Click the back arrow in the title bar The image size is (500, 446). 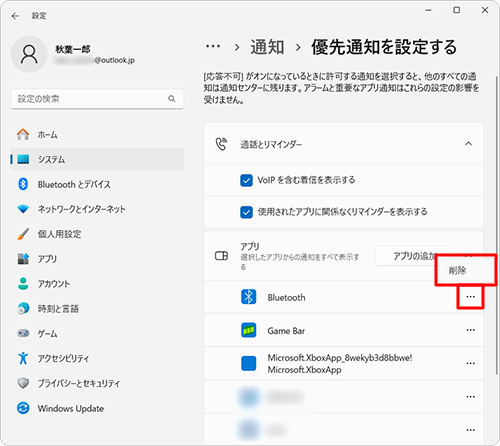pyautogui.click(x=15, y=16)
